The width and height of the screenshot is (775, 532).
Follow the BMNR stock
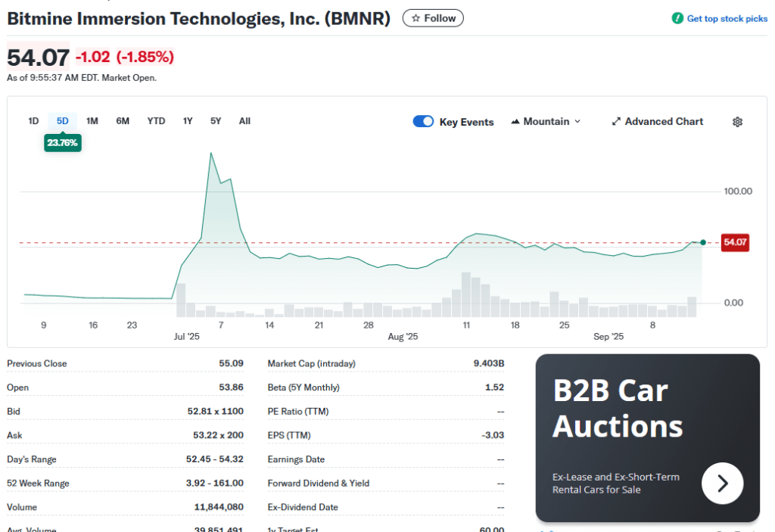[x=433, y=18]
